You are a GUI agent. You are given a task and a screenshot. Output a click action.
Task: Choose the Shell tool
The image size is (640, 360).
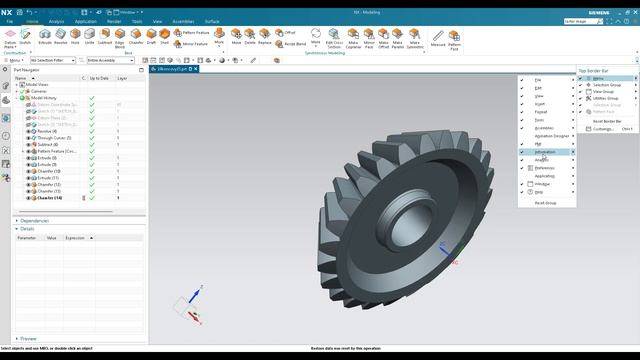click(x=164, y=37)
